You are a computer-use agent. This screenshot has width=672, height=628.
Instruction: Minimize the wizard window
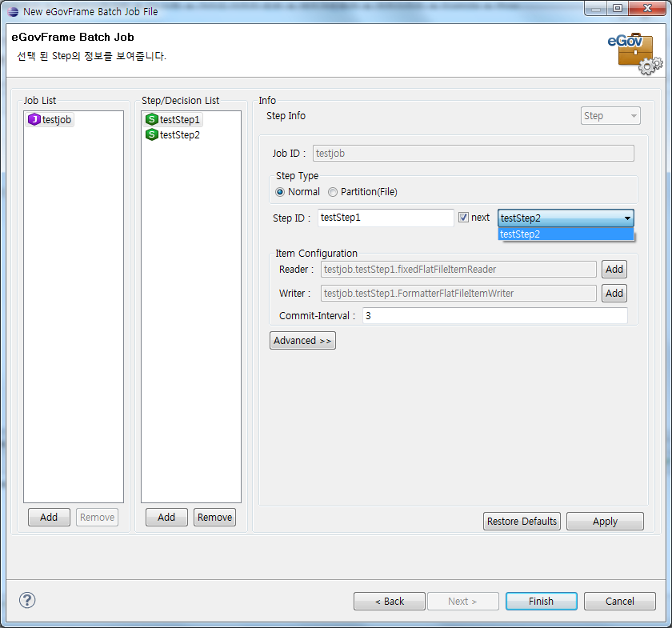(x=595, y=8)
